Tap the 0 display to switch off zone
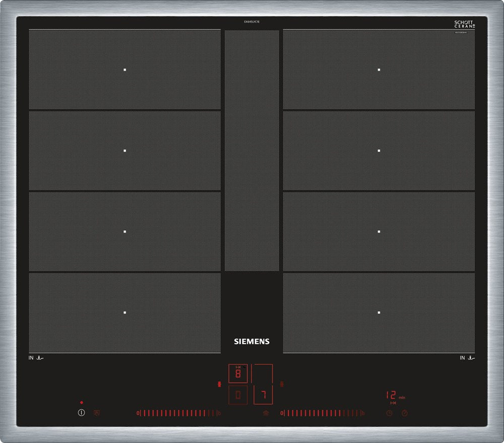This screenshot has height=443, width=504. pyautogui.click(x=238, y=395)
